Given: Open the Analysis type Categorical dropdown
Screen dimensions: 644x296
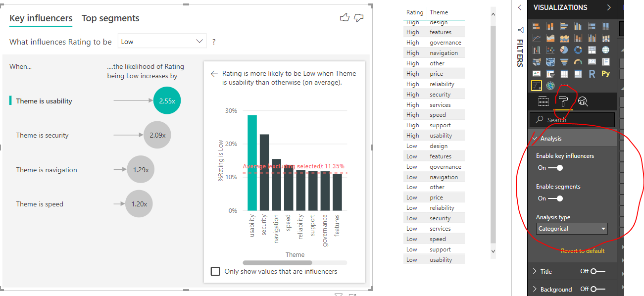Looking at the screenshot, I should point(572,229).
